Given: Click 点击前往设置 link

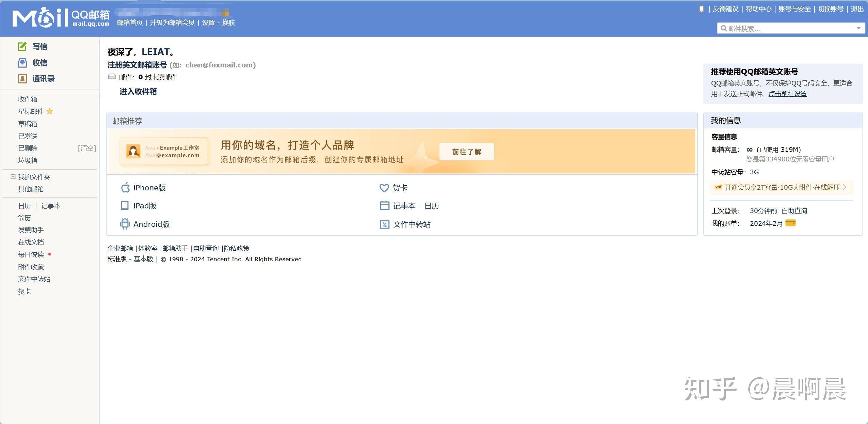Looking at the screenshot, I should [788, 93].
